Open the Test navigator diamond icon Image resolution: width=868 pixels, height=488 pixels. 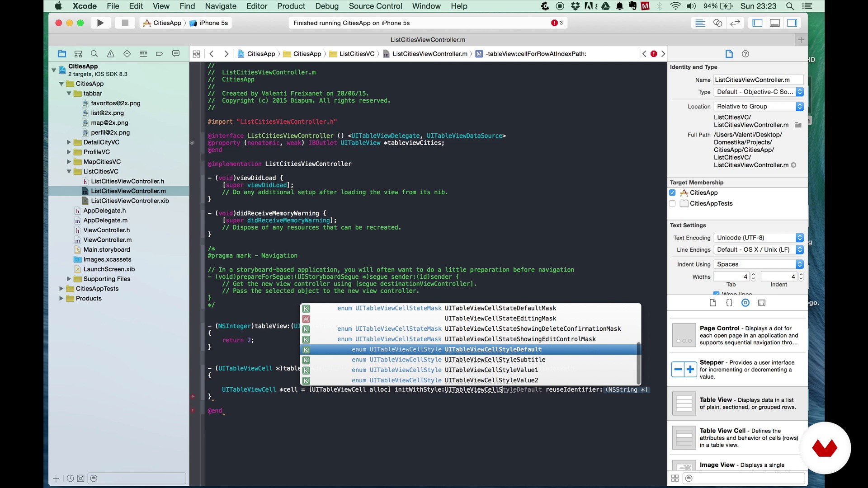point(127,54)
